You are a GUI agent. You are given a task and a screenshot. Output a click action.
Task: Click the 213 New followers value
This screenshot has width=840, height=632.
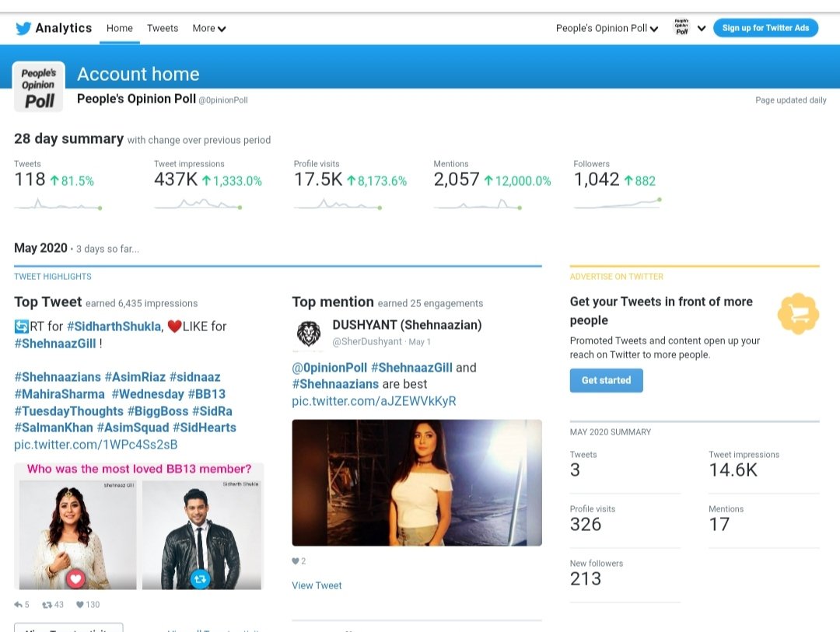586,579
